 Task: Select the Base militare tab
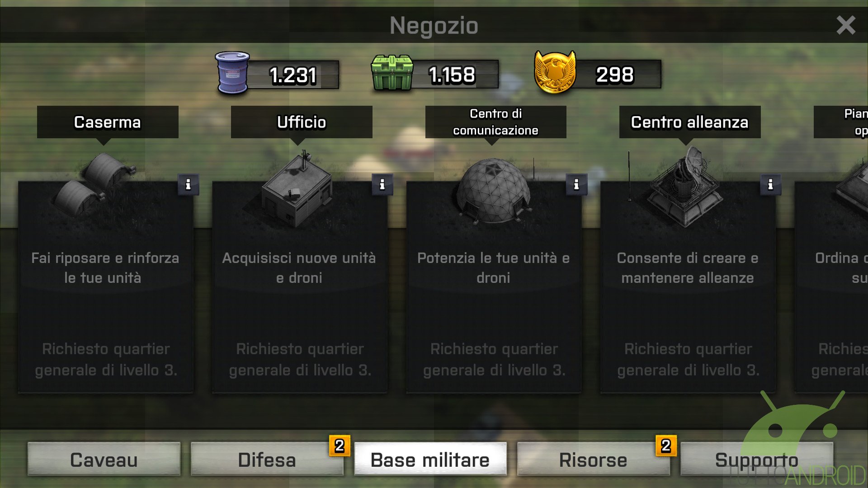pyautogui.click(x=430, y=459)
